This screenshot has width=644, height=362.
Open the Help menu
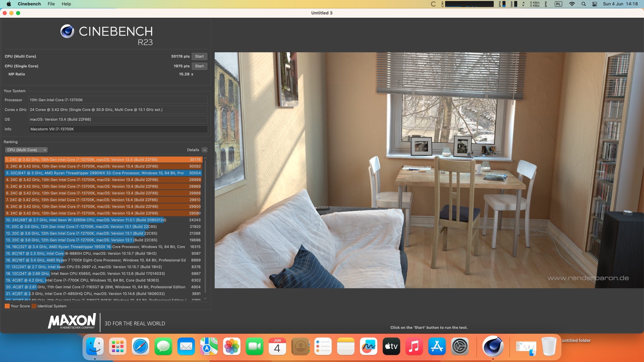[x=66, y=4]
